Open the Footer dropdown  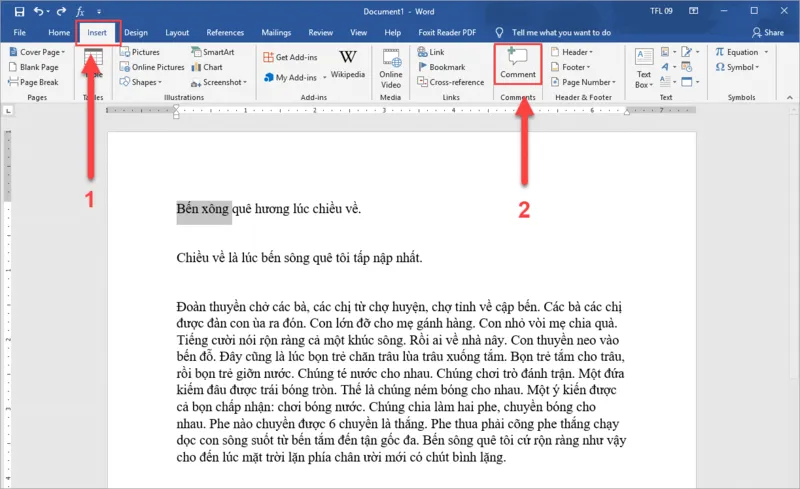point(570,67)
